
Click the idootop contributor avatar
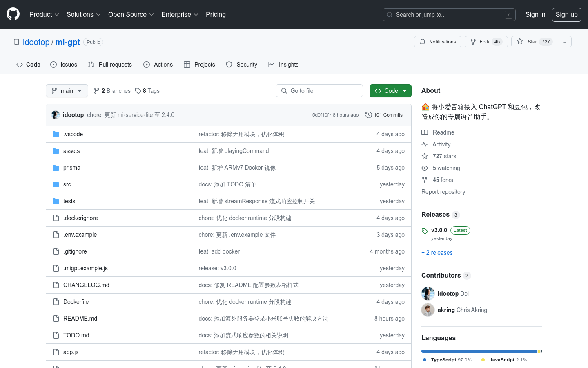point(428,294)
